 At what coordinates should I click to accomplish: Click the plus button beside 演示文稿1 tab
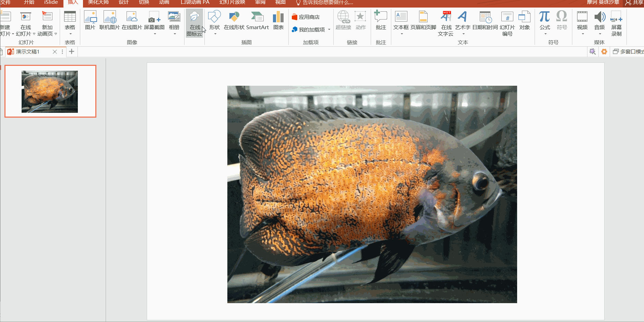click(72, 51)
